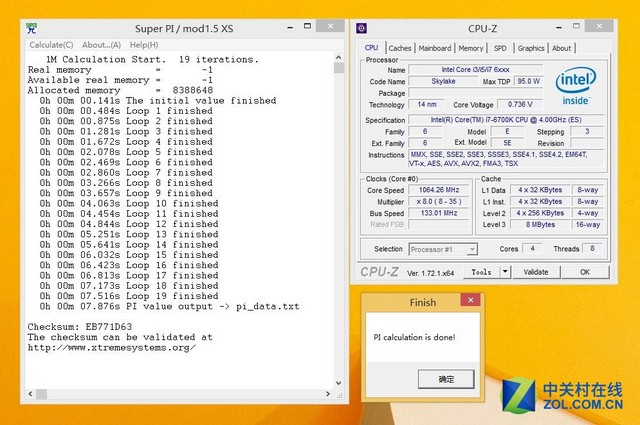Click the Intel inside logo
Screen dimensions: 640x425
576,86
